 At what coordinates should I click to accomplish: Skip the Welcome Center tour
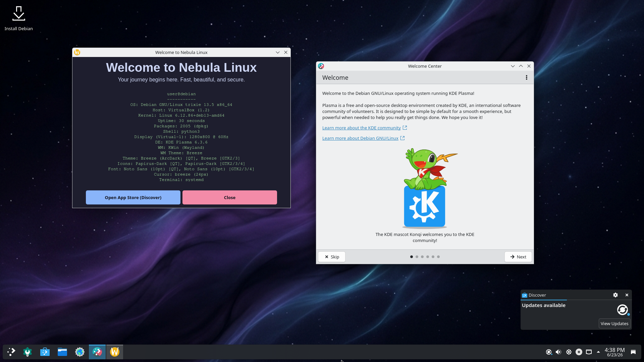[x=332, y=257]
